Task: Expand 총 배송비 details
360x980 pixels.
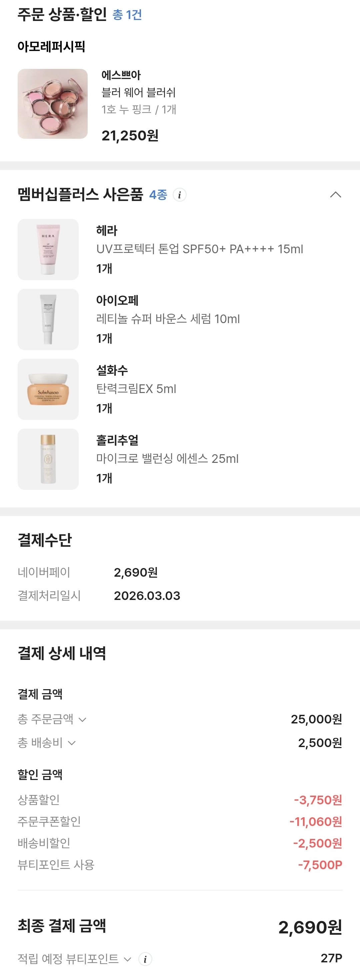Action: (x=72, y=743)
